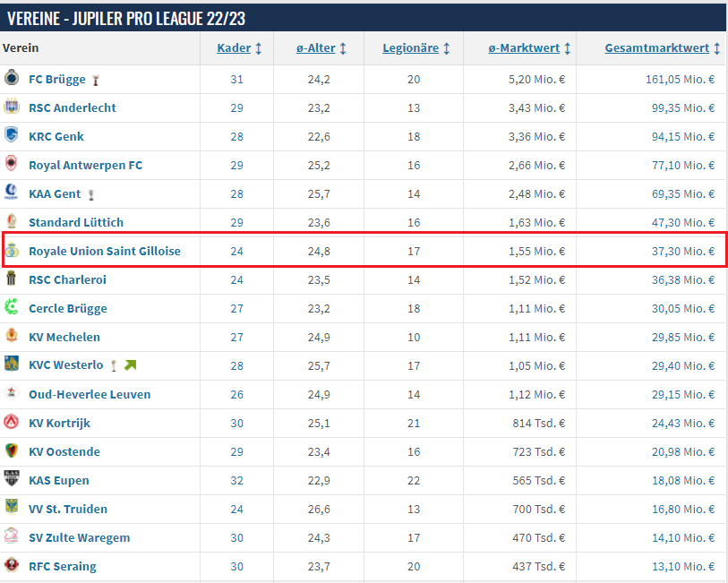The image size is (728, 583).
Task: Click KAS Eupen squad size 32
Action: tap(236, 480)
